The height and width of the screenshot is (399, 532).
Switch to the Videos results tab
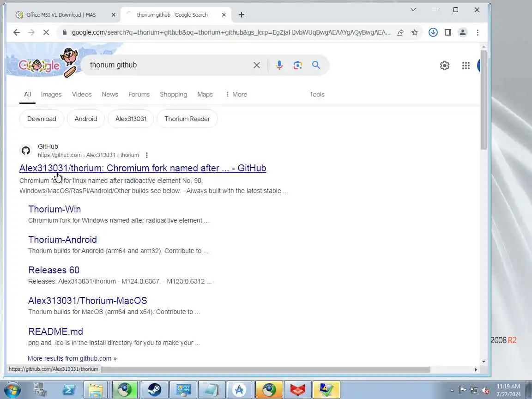coord(82,94)
